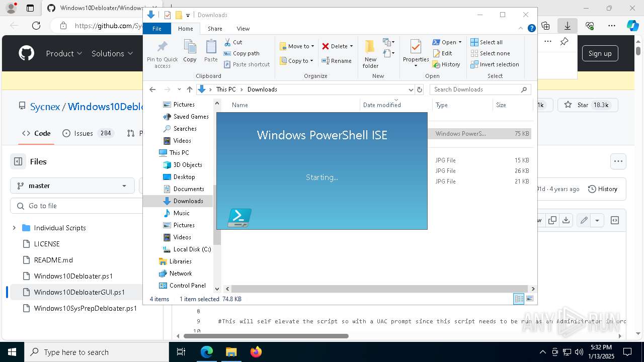Click Select all in ribbon

coord(487,42)
